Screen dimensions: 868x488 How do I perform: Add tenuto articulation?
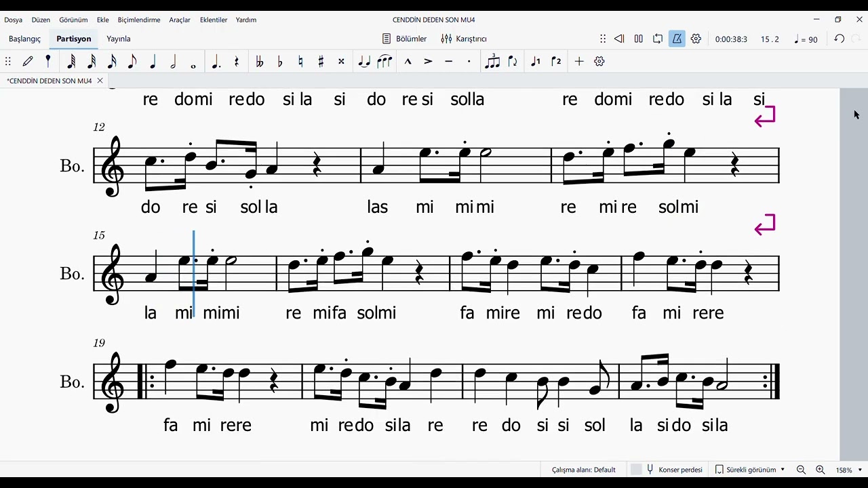click(x=448, y=61)
